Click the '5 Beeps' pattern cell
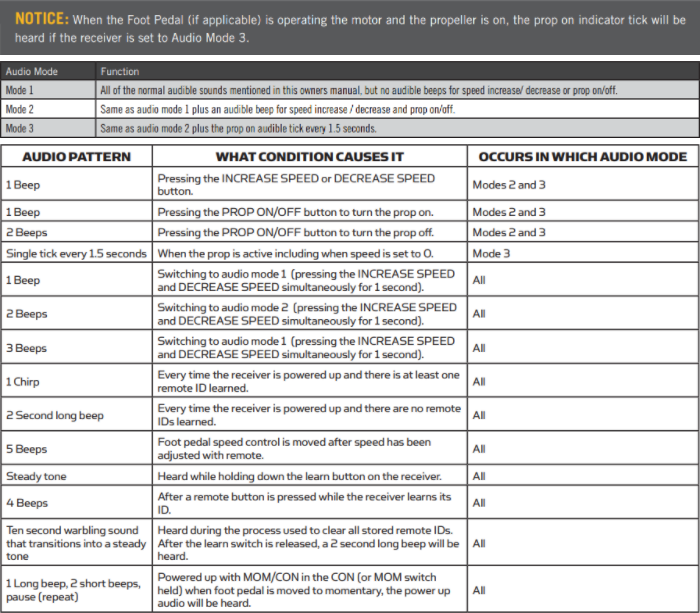700x613 pixels. click(25, 449)
